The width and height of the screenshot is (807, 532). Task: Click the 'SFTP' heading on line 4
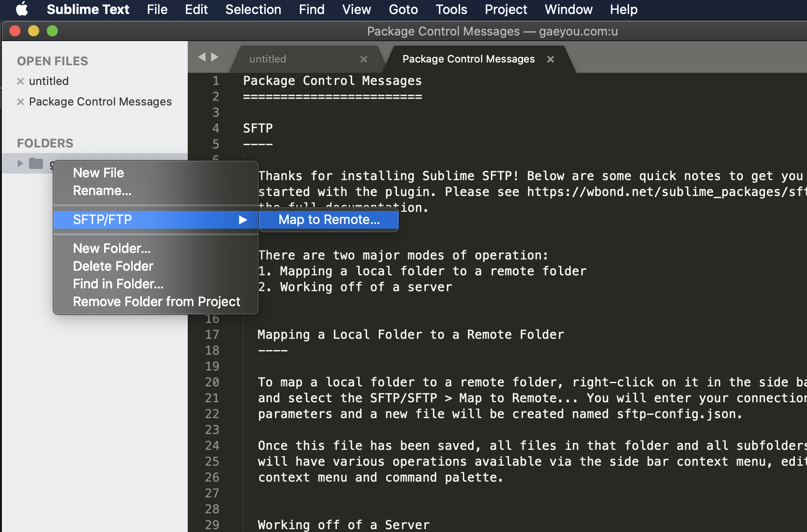coord(258,128)
